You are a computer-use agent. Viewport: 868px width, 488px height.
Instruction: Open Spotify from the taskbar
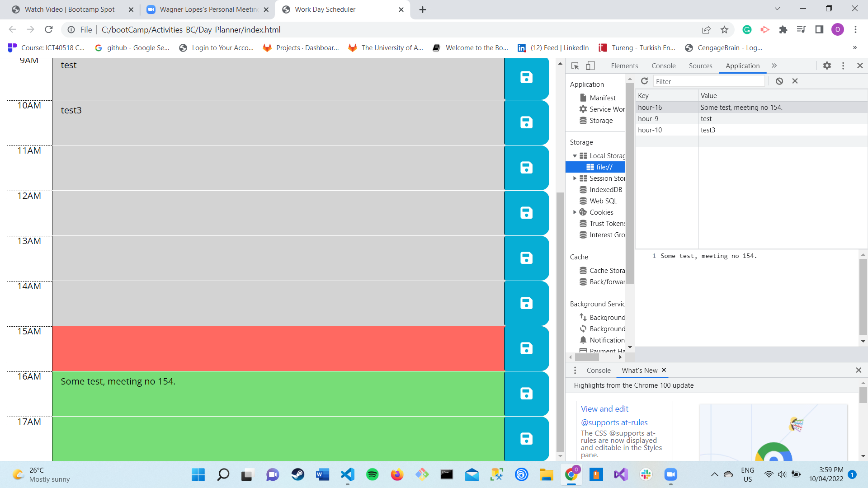point(372,474)
